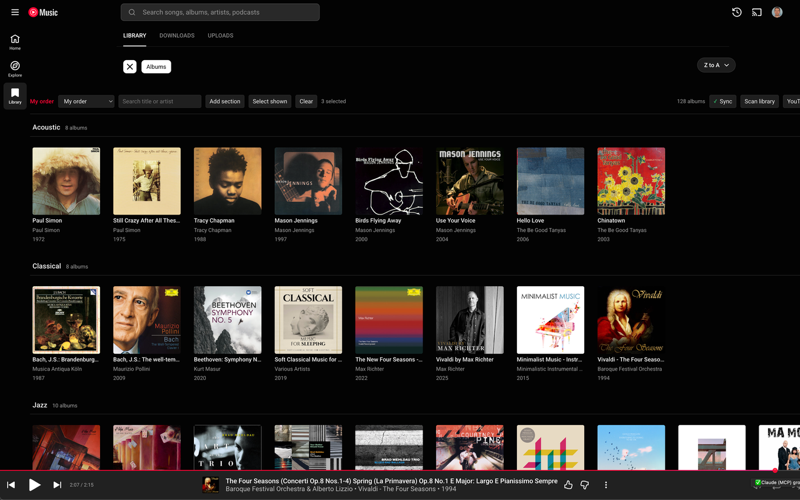Open Use Your Voice album cover

click(x=470, y=181)
